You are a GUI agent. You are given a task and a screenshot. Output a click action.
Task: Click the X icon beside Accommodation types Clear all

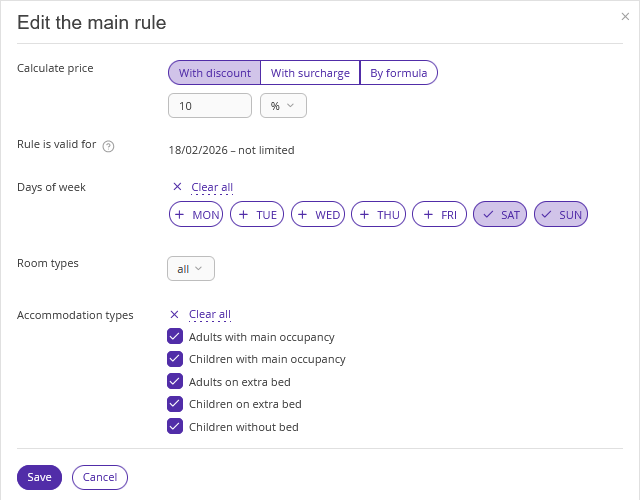[175, 314]
